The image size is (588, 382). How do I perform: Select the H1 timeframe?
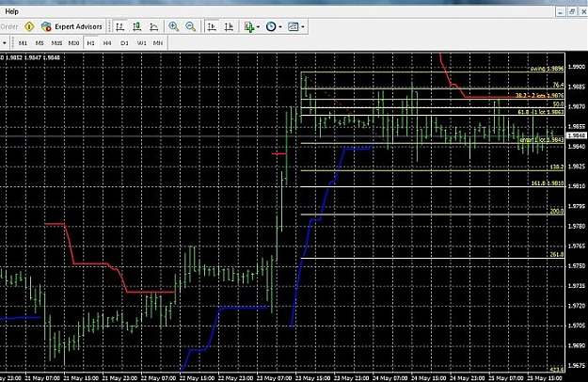(90, 43)
